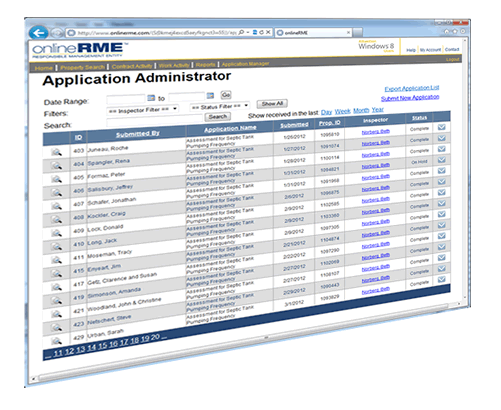This screenshot has height=410, width=501.
Task: Click magnifier icon beside ID 408
Action: [x=57, y=219]
